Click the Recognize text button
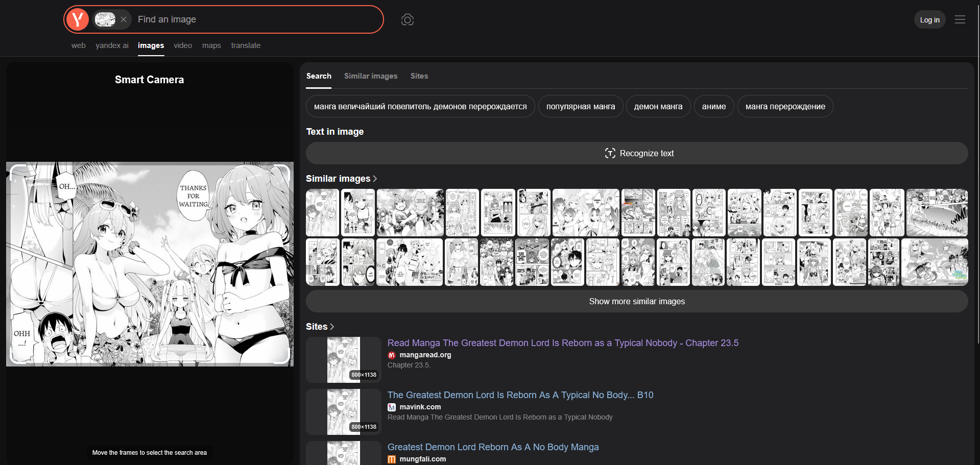The image size is (980, 465). 637,153
